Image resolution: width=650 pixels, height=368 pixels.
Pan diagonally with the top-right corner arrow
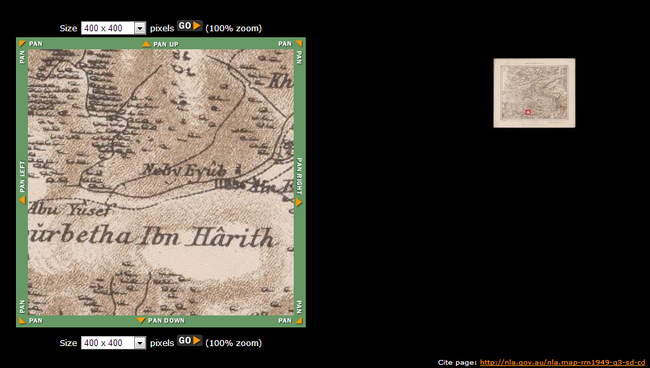point(299,44)
